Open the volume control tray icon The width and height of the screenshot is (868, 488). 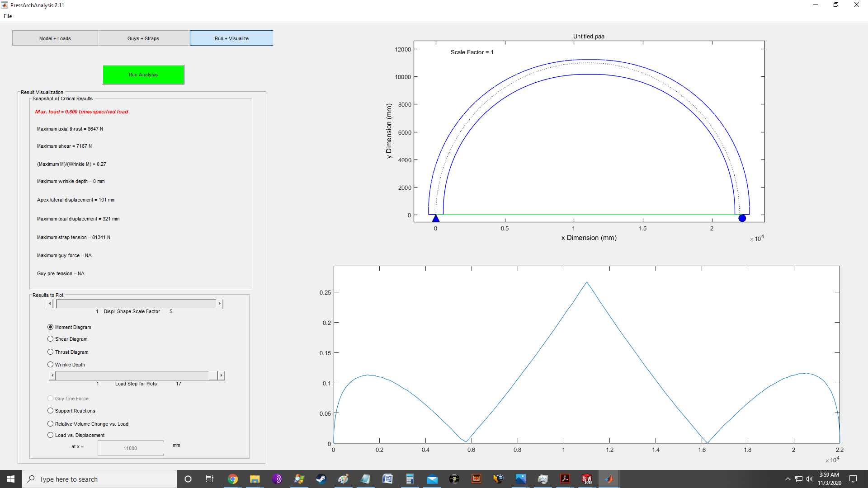(x=809, y=479)
